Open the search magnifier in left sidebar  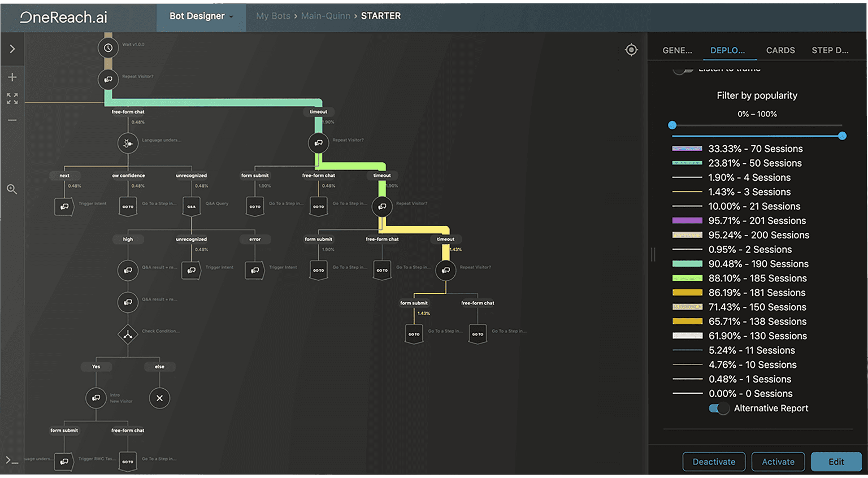[x=12, y=189]
